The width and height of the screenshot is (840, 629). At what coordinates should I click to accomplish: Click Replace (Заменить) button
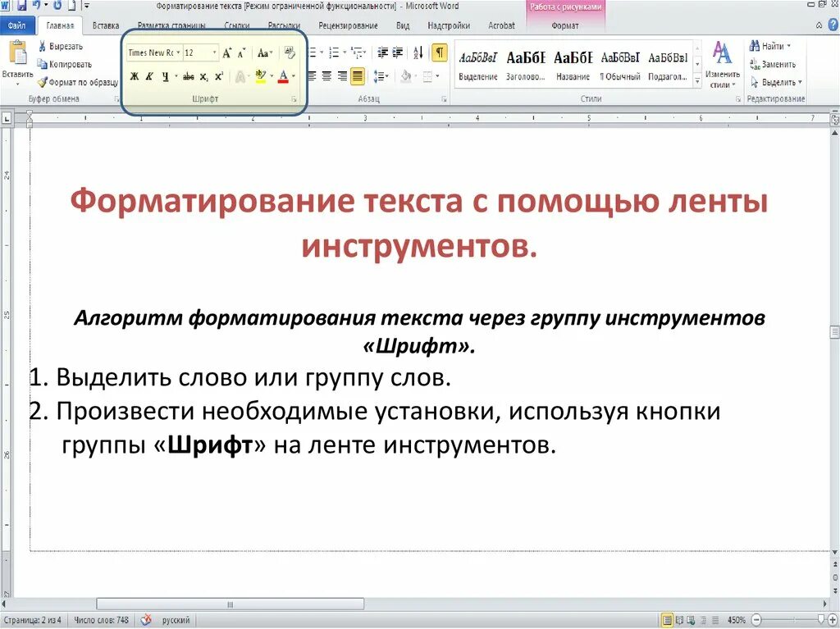[773, 64]
